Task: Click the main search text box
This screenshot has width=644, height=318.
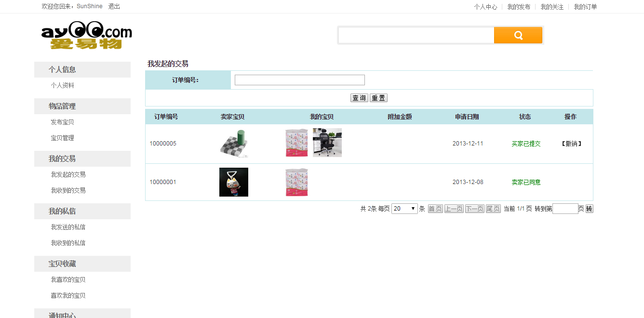Action: coord(416,35)
